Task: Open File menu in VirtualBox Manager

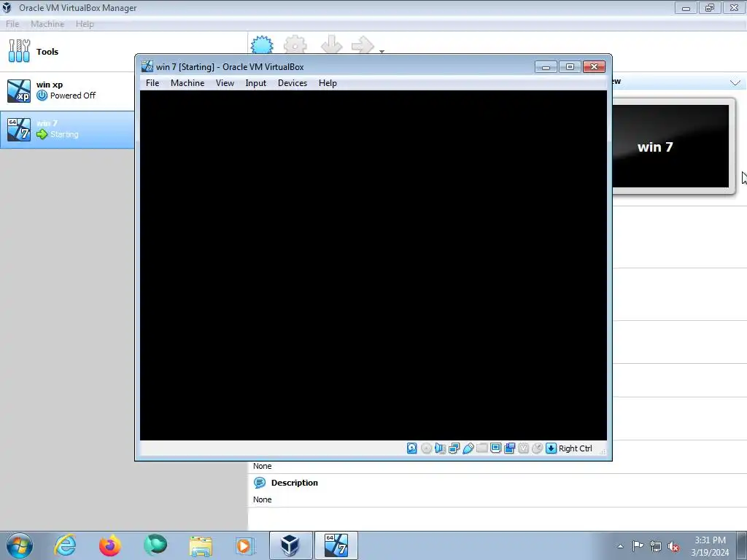Action: (x=12, y=24)
